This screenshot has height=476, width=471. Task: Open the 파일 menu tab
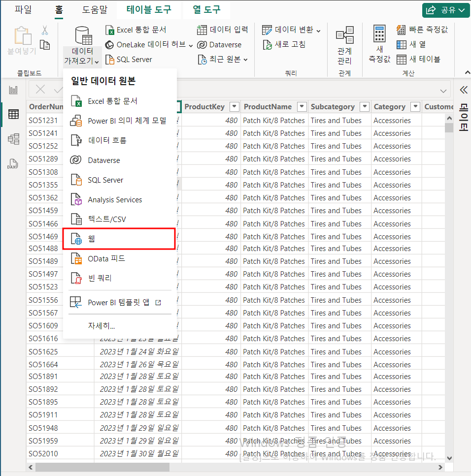[23, 10]
